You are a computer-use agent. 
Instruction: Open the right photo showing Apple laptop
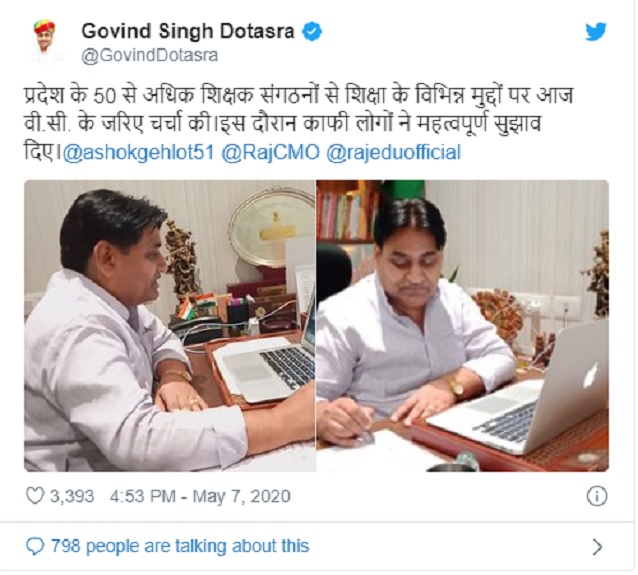tap(463, 326)
